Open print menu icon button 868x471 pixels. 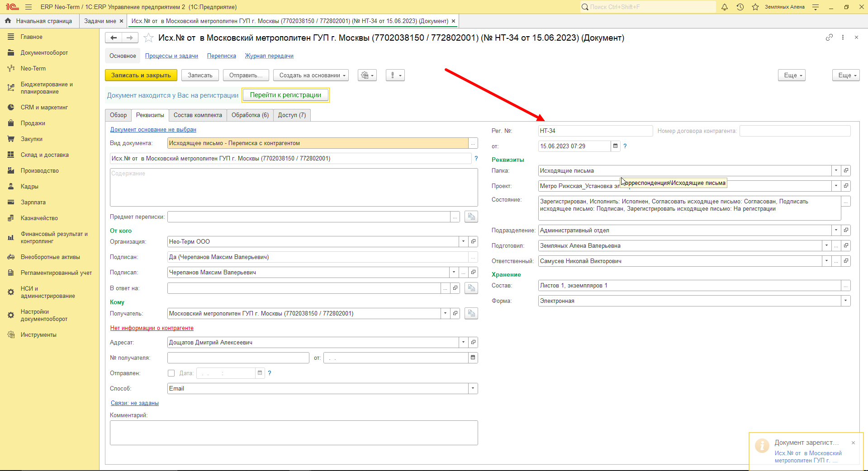click(367, 75)
